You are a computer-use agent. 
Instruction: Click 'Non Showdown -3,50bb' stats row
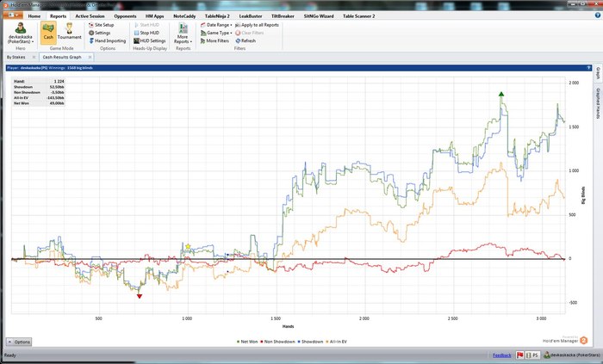coord(39,93)
